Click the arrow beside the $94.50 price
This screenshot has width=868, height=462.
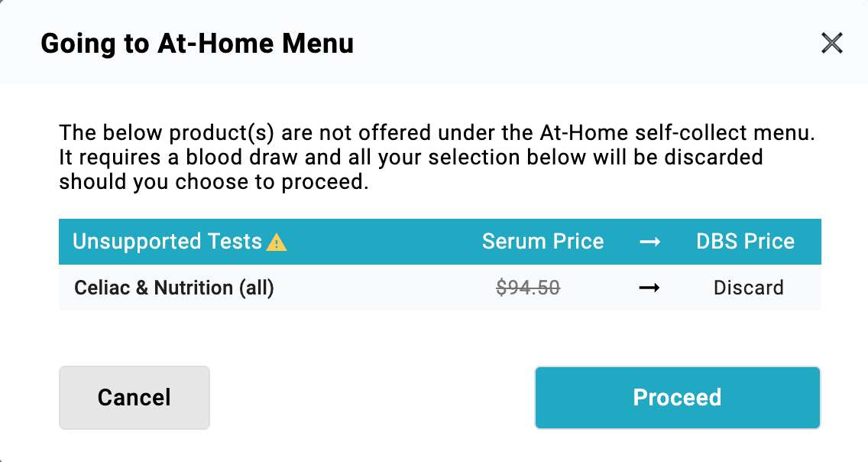pos(649,288)
